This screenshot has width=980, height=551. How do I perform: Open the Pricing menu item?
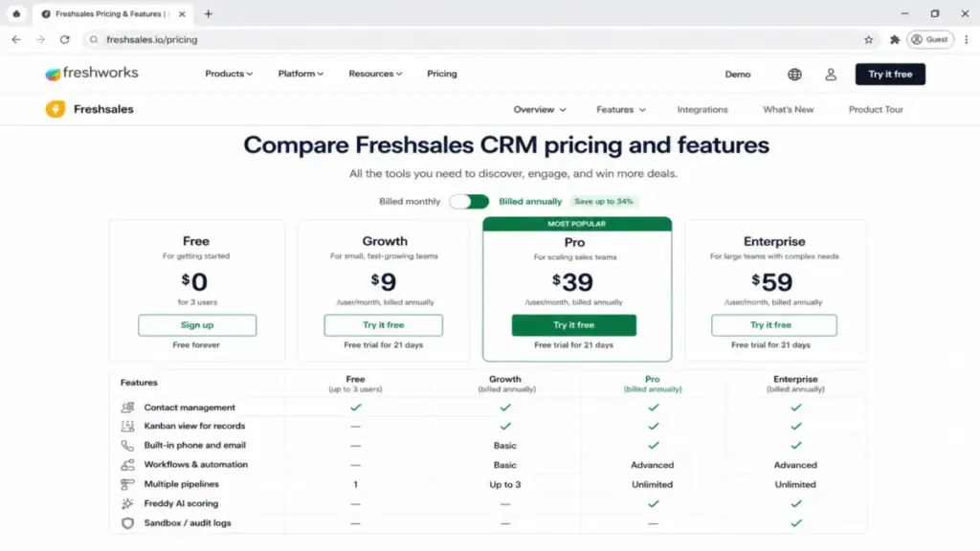click(442, 74)
